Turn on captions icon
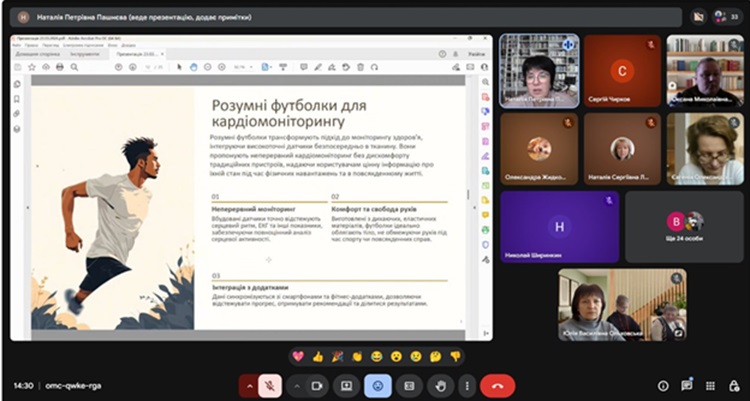Image resolution: width=750 pixels, height=401 pixels. pyautogui.click(x=408, y=385)
